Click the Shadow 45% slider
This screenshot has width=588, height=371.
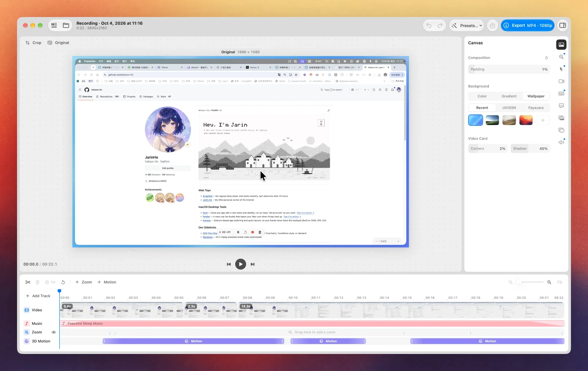pyautogui.click(x=530, y=148)
